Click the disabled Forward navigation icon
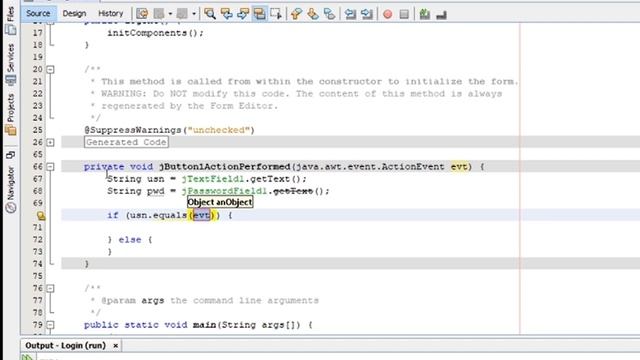 click(182, 14)
